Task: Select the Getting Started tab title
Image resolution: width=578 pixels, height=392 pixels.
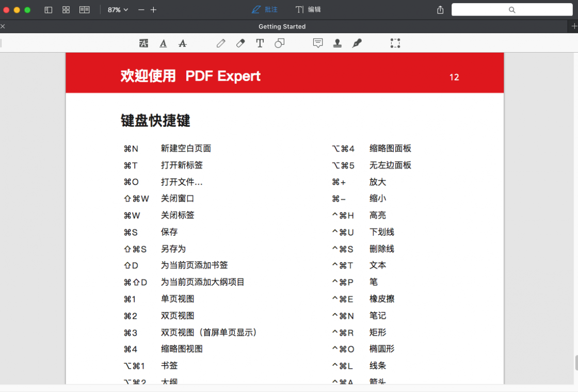Action: [282, 26]
